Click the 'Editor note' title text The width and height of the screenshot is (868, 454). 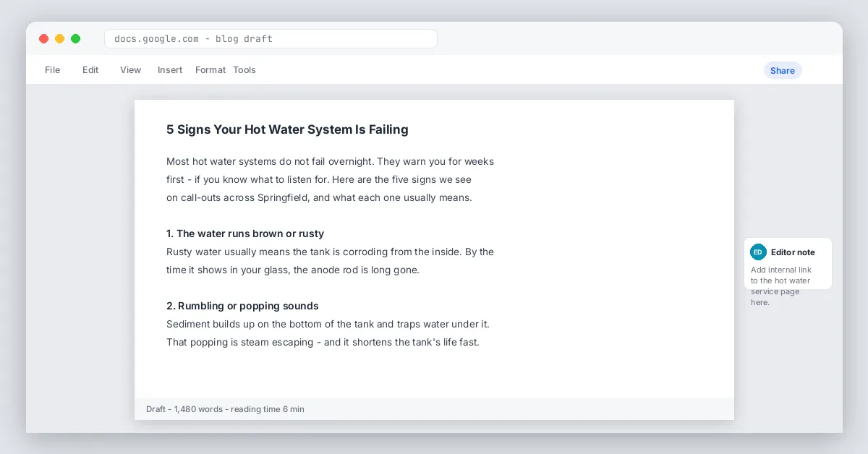pyautogui.click(x=793, y=252)
